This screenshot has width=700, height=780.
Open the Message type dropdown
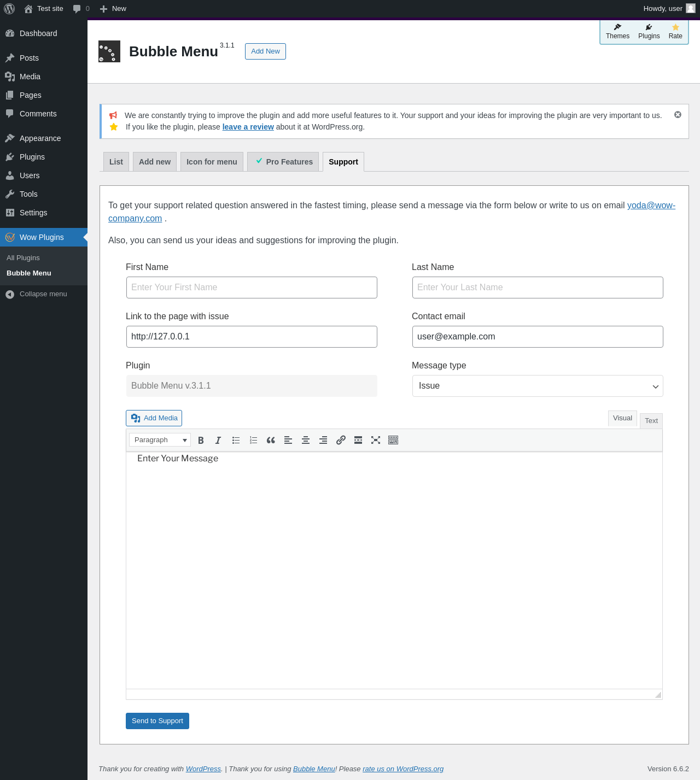[538, 386]
